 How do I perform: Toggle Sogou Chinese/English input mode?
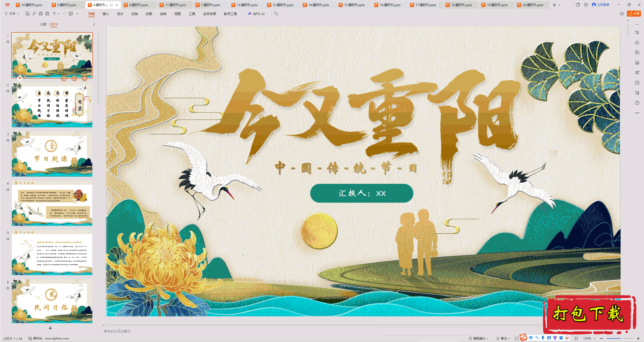pyautogui.click(x=531, y=338)
